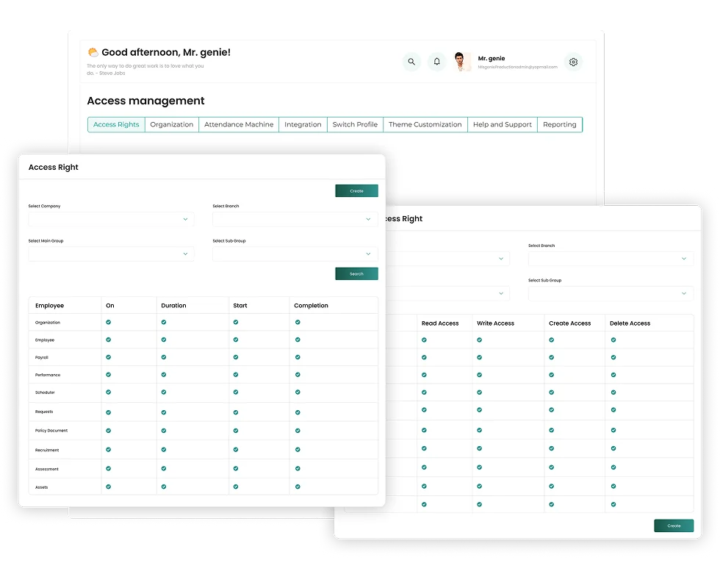
Task: Toggle Organization row checkmark under On column
Action: 109,322
